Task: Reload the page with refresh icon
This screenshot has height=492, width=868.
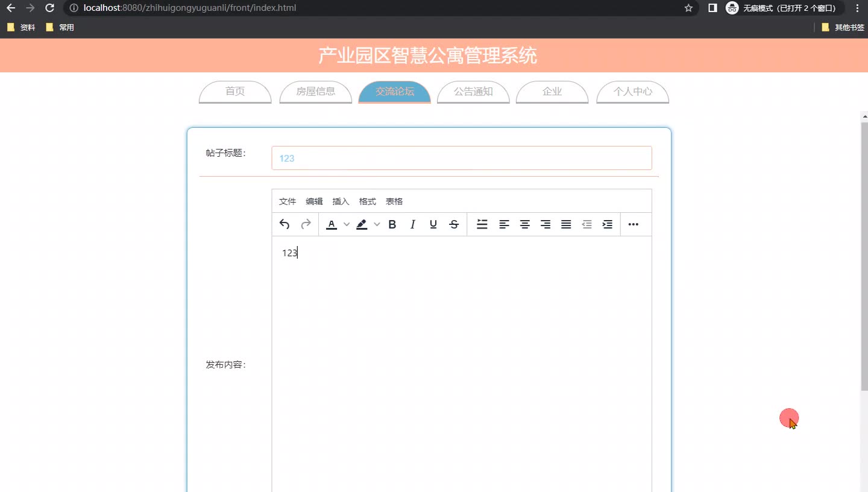Action: tap(50, 8)
